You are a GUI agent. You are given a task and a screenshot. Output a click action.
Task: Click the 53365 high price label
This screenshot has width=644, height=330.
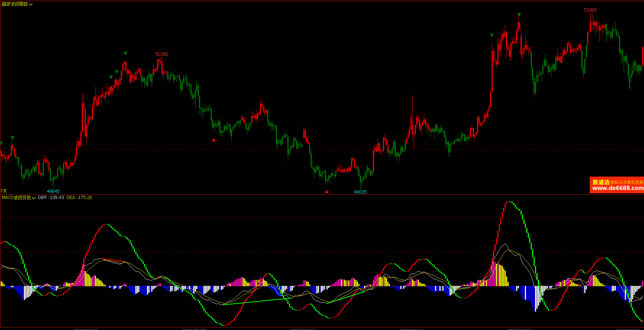(x=590, y=10)
